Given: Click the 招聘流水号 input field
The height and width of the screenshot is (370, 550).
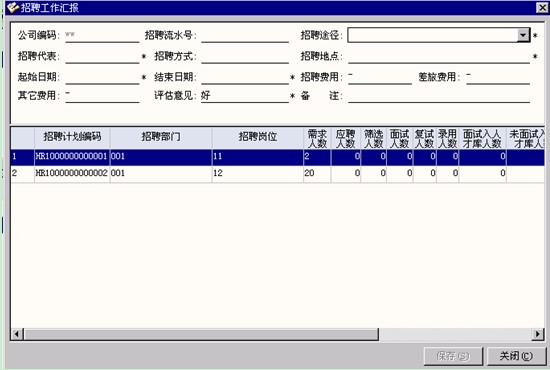Looking at the screenshot, I should tap(245, 36).
